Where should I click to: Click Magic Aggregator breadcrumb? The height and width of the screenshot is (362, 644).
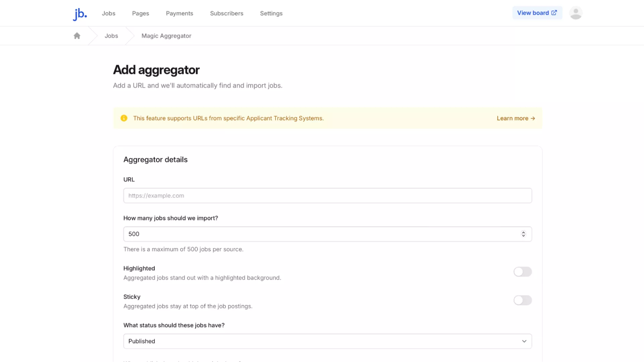(x=166, y=36)
